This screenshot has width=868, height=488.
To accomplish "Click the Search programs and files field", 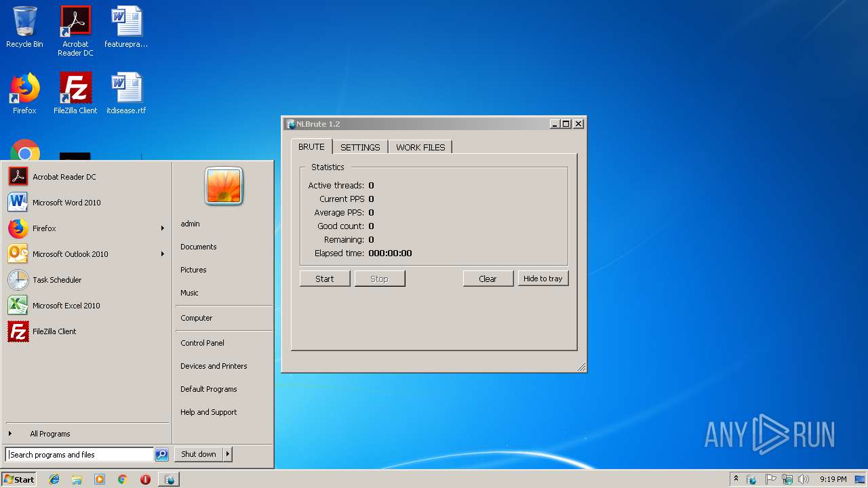I will click(x=79, y=455).
